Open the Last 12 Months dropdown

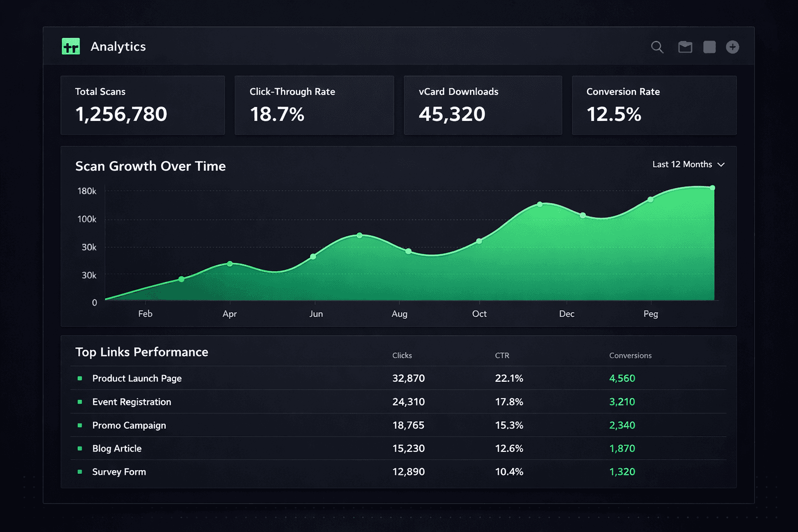[682, 164]
